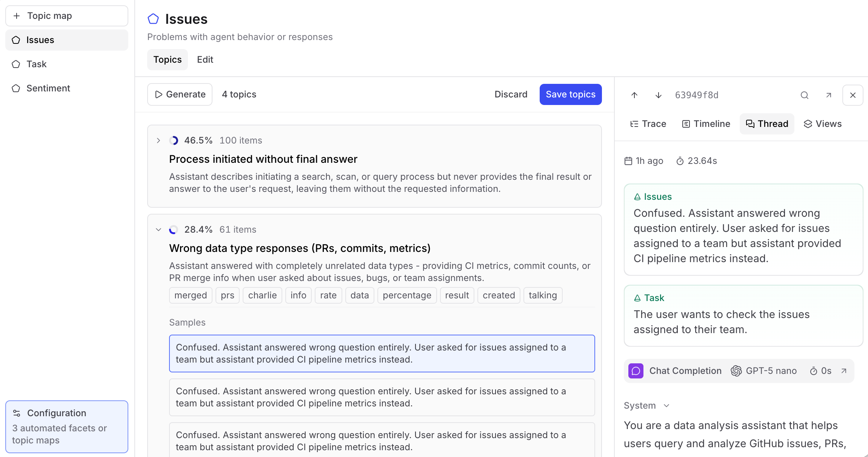Open the Chat Completion span external link arrow
The image size is (868, 457).
844,371
